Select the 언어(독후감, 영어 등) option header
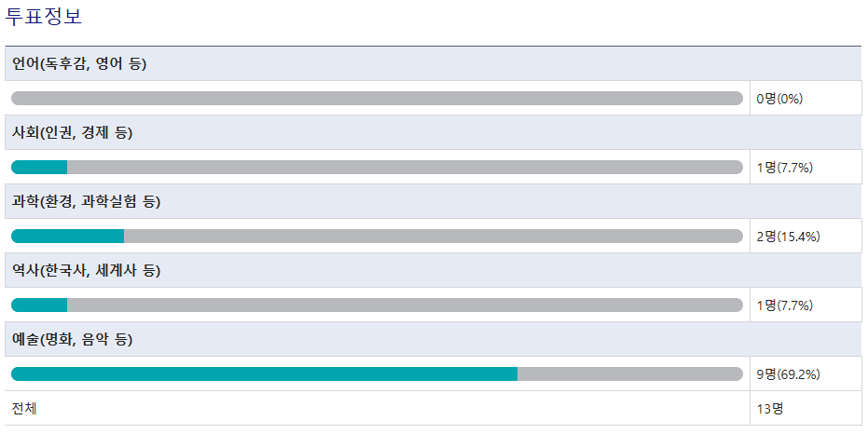 pos(433,63)
